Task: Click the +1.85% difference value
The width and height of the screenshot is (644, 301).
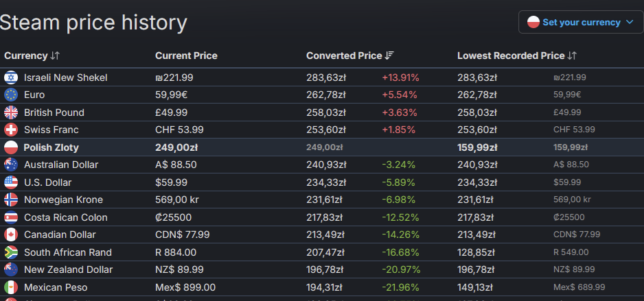Action: (398, 130)
